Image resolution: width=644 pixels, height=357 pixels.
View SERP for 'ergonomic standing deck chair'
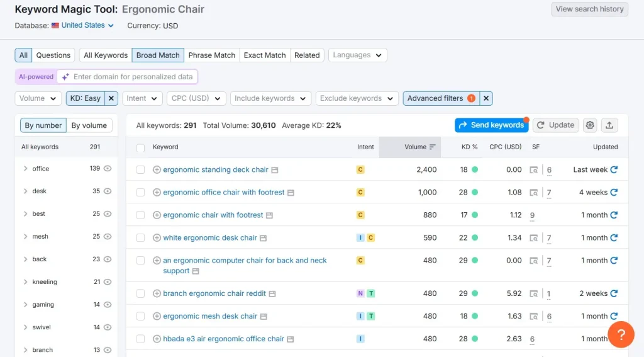pyautogui.click(x=533, y=170)
